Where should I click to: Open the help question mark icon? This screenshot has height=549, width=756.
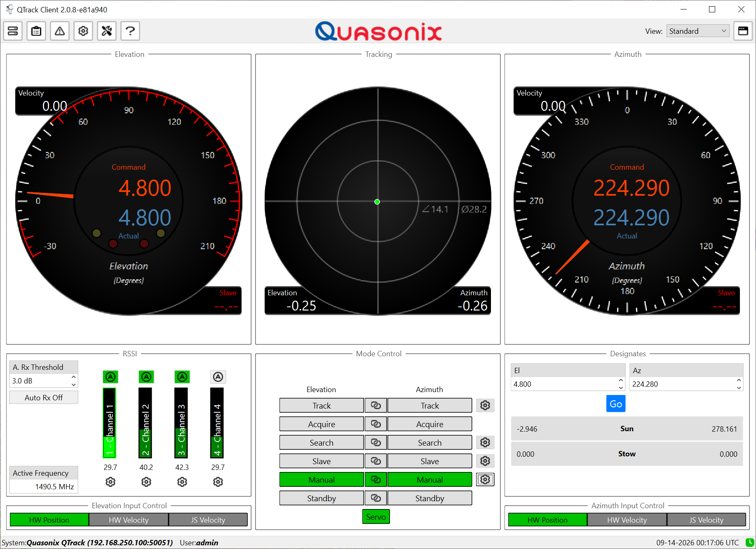[x=130, y=31]
